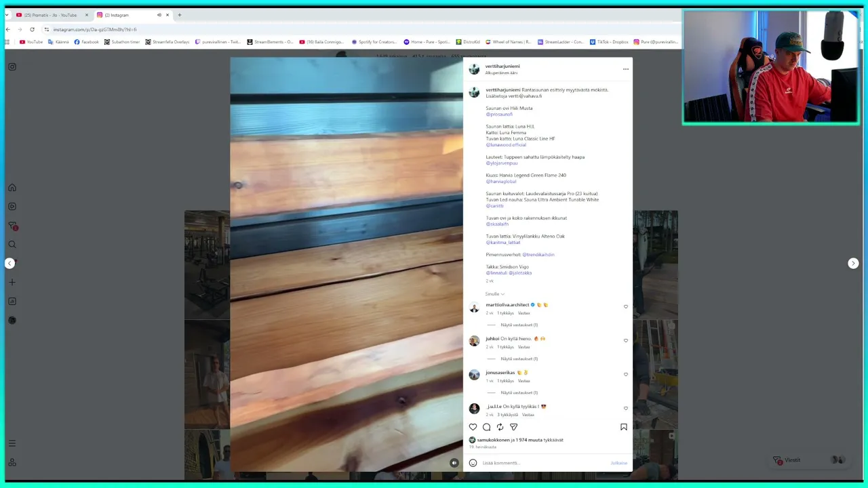The height and width of the screenshot is (488, 868).
Task: Expand the Sinulle comment sorting dropdown
Action: pyautogui.click(x=495, y=293)
